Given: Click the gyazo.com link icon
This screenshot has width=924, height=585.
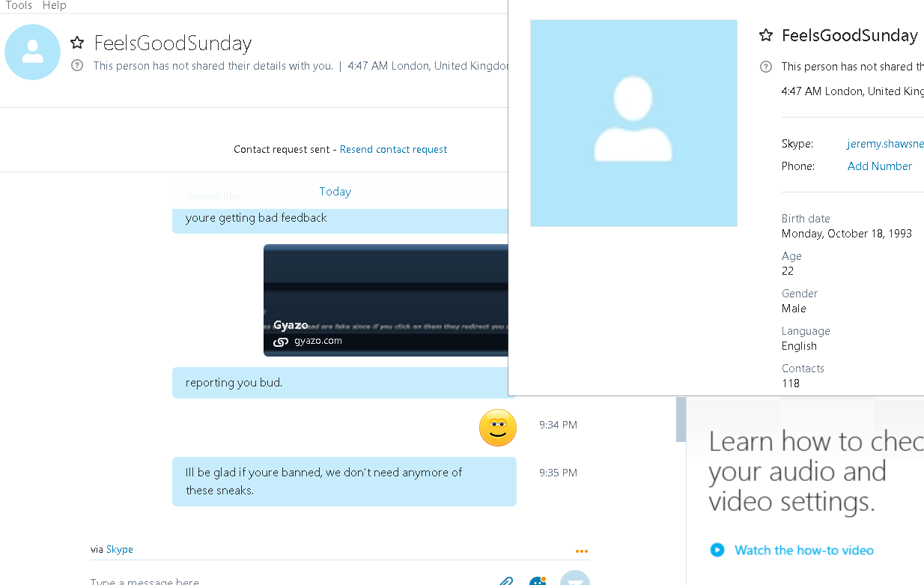Looking at the screenshot, I should (281, 342).
